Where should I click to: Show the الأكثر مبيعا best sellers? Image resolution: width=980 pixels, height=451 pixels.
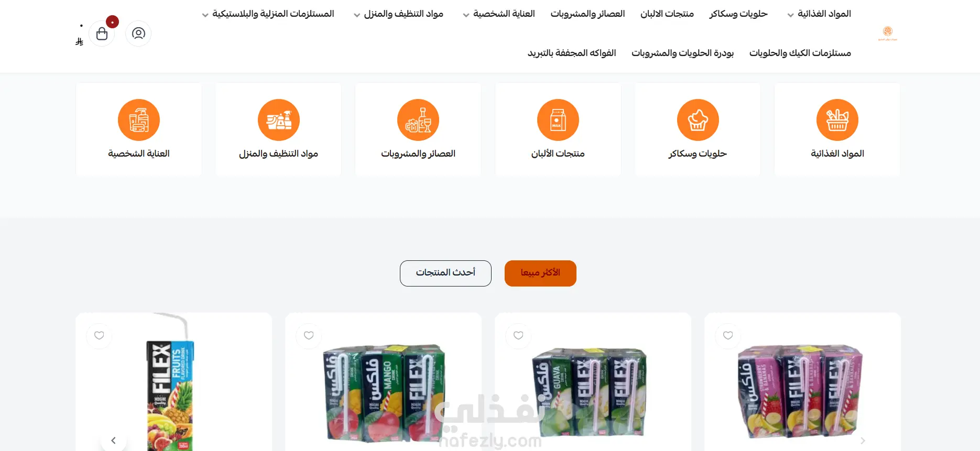point(540,273)
